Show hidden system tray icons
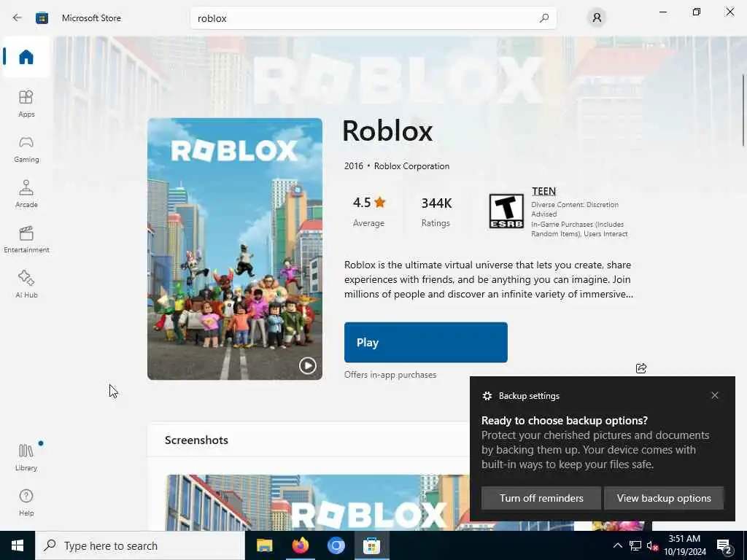747x560 pixels. (617, 545)
